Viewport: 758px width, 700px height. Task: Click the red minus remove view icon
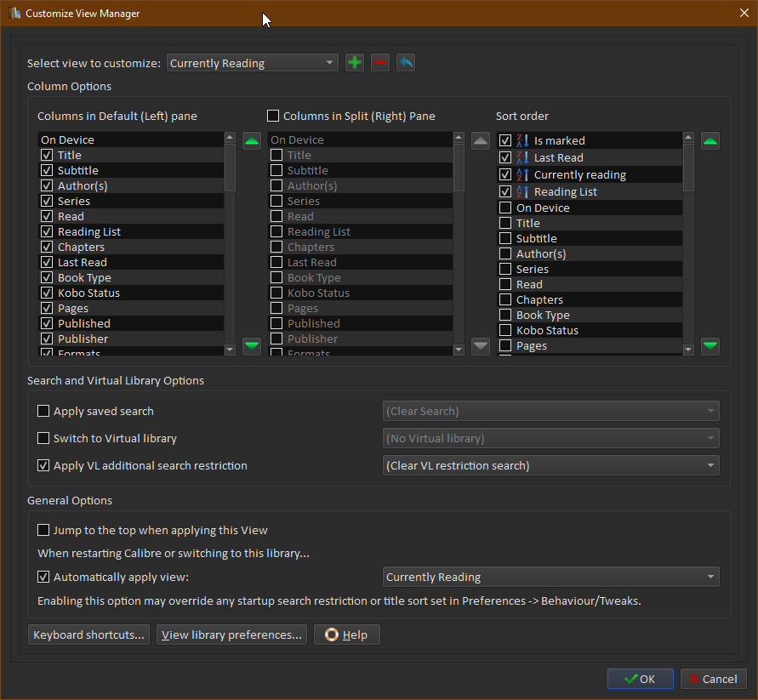(380, 63)
